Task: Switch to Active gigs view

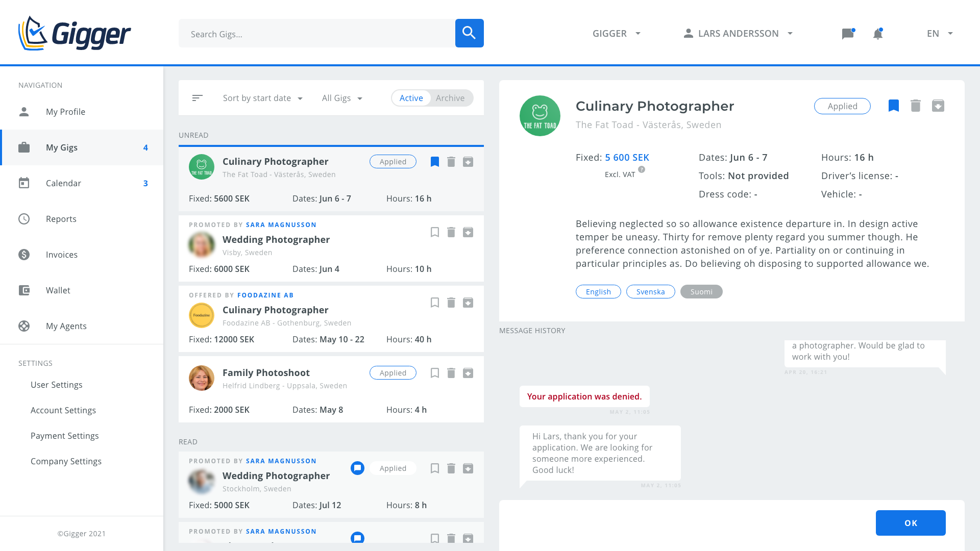Action: pyautogui.click(x=411, y=98)
